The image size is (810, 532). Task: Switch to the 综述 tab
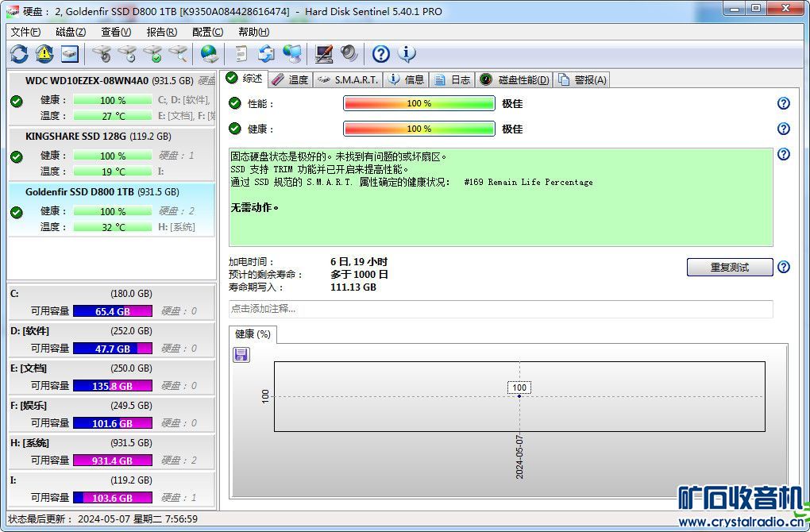click(x=245, y=79)
